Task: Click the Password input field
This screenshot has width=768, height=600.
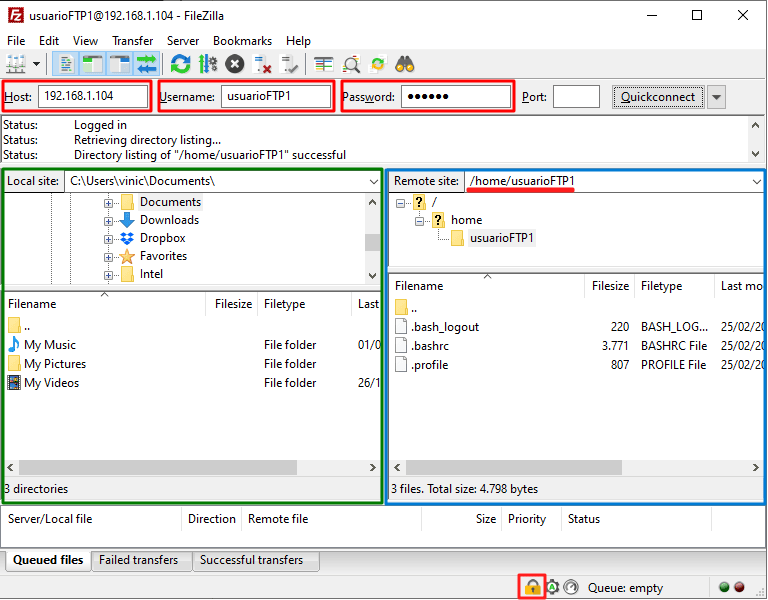Action: (x=456, y=96)
